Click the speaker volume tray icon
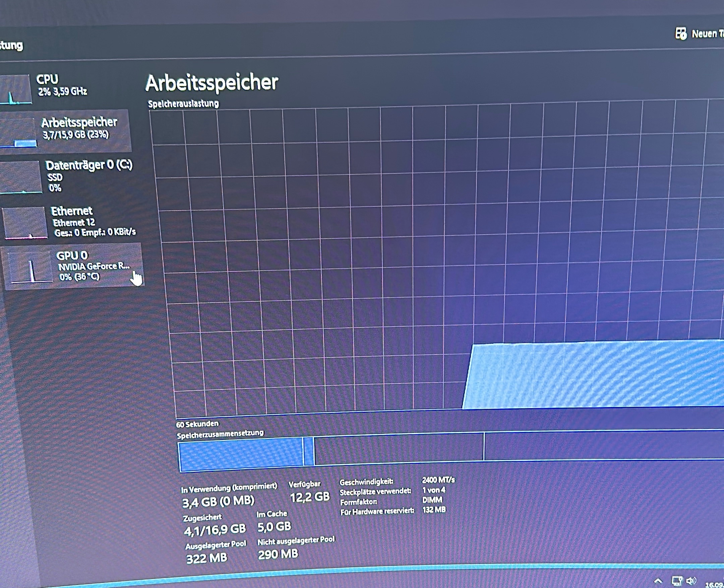Image resolution: width=724 pixels, height=588 pixels. 691,581
